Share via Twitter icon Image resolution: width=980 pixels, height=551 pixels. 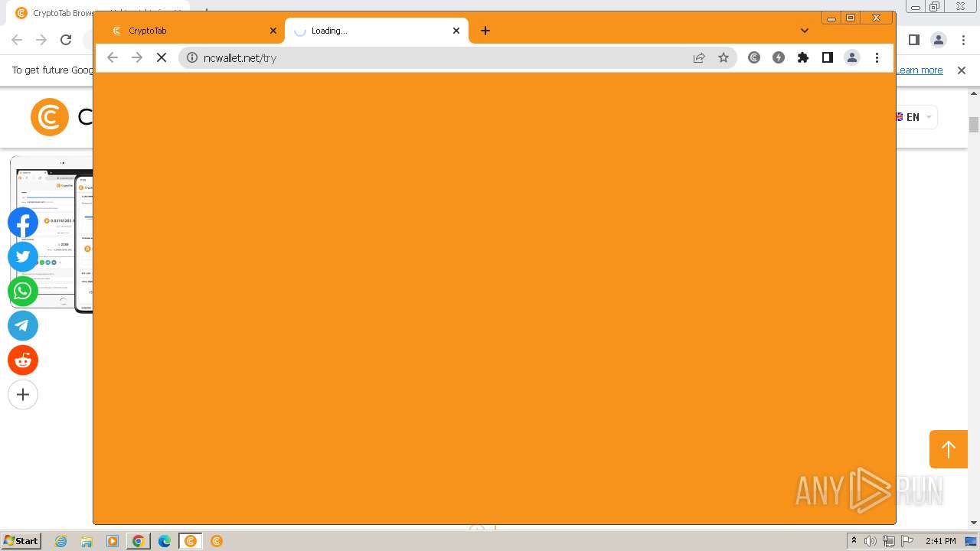[23, 257]
